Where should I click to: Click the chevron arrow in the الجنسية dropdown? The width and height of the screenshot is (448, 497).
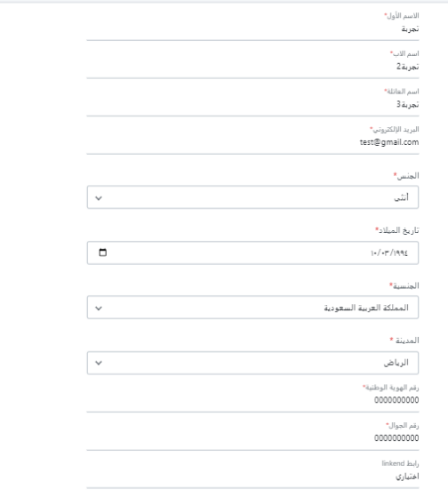99,309
